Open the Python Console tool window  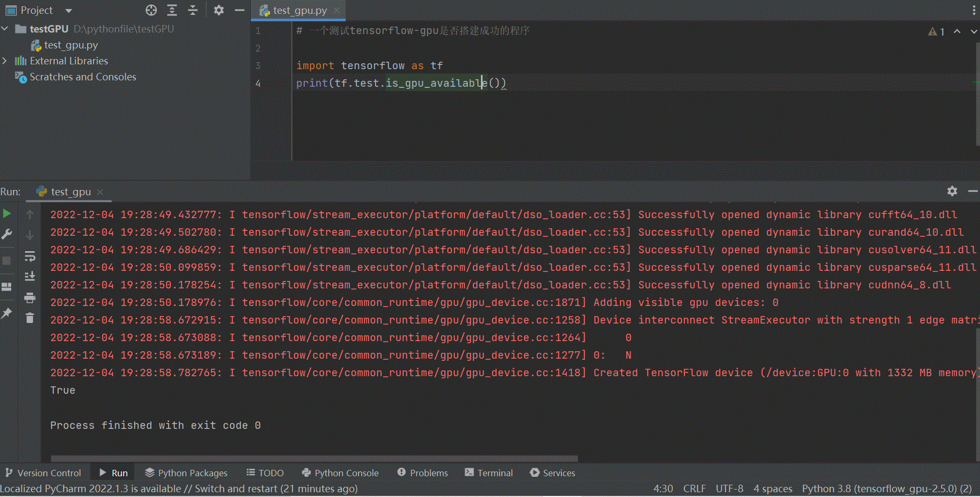pyautogui.click(x=340, y=473)
